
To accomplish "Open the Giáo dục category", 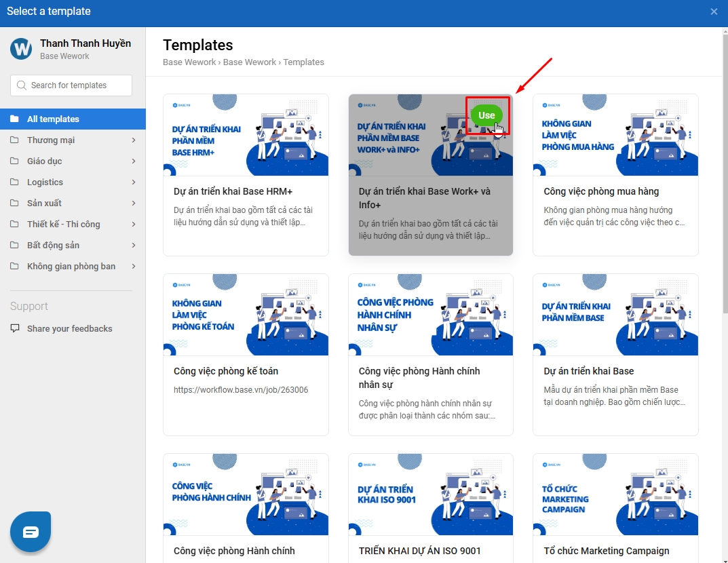I will tap(73, 161).
